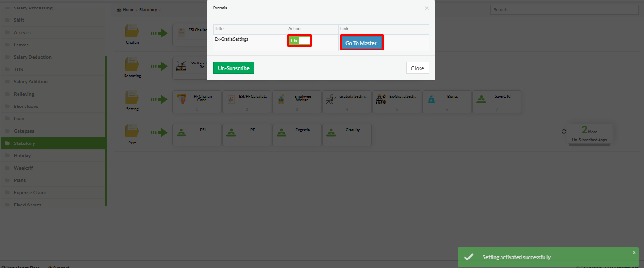Open the Short leave sidebar item
644x268 pixels.
pyautogui.click(x=53, y=106)
